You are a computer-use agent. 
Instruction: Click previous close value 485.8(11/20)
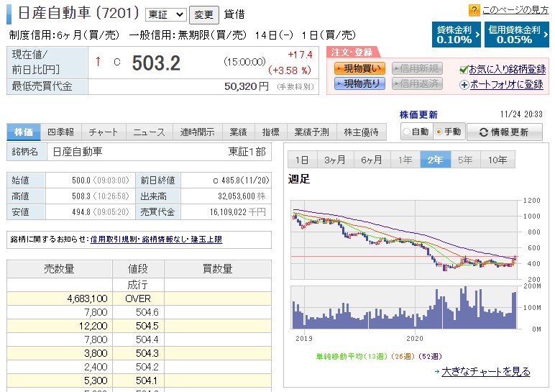pyautogui.click(x=245, y=181)
